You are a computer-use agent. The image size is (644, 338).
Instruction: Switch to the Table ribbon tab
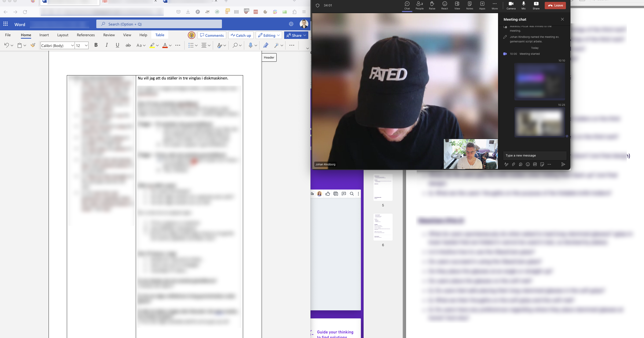pos(160,35)
